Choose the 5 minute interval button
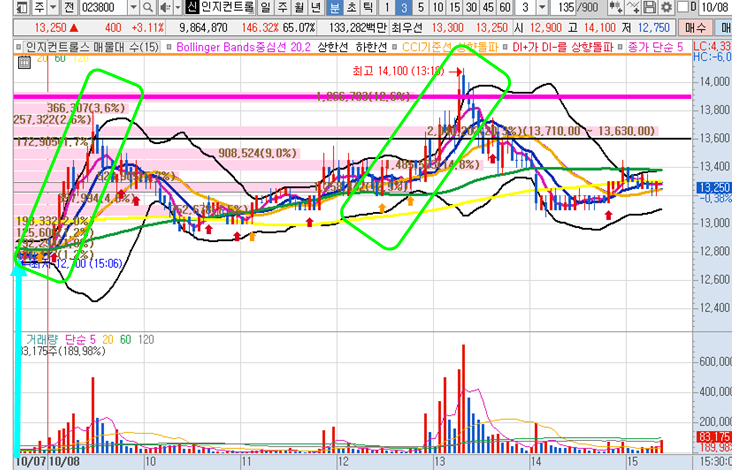 [x=421, y=7]
